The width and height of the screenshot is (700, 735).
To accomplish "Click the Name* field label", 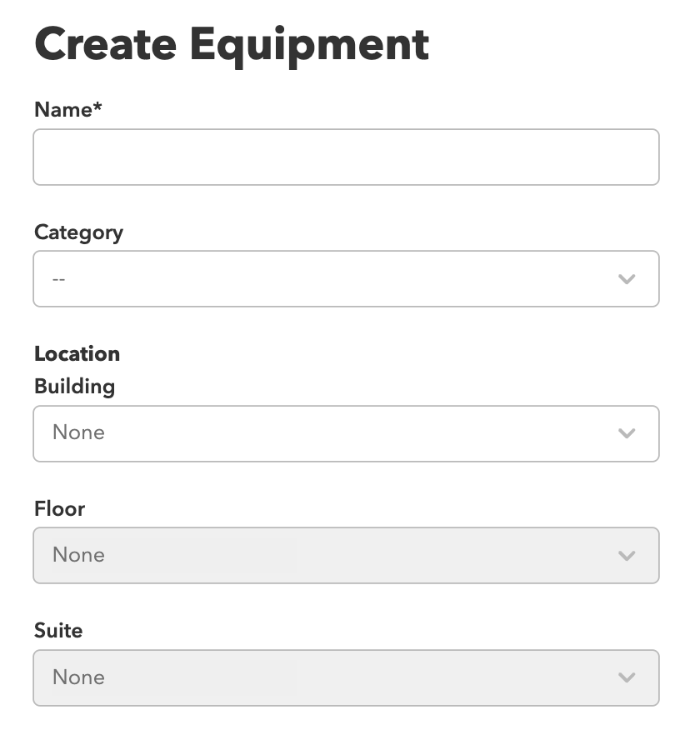I will pos(68,110).
